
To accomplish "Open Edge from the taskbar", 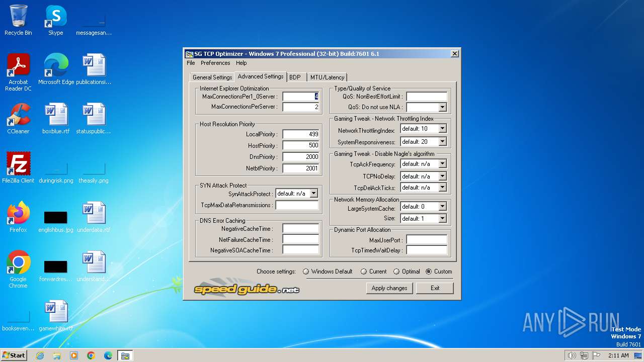I will point(108,355).
